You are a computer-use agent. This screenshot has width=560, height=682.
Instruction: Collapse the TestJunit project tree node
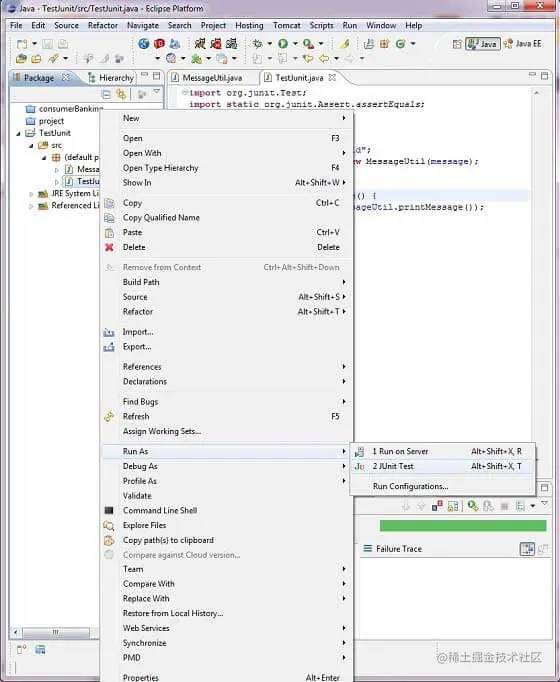click(18, 134)
